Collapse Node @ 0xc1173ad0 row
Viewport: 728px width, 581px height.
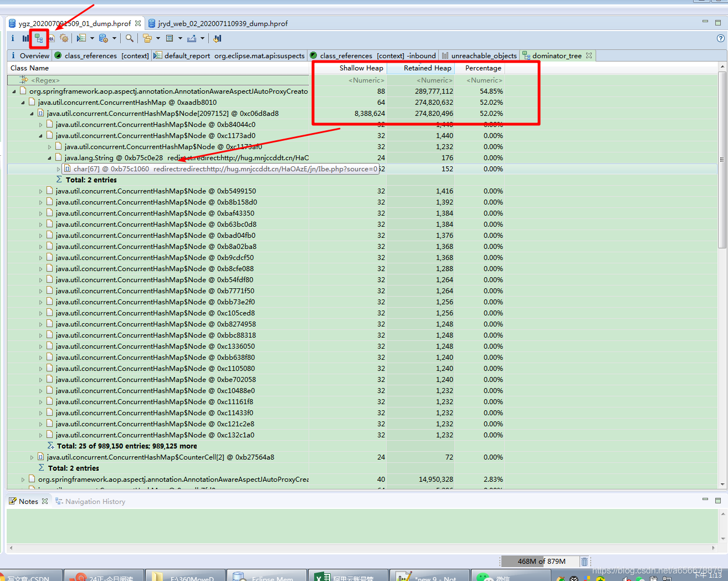click(x=40, y=135)
